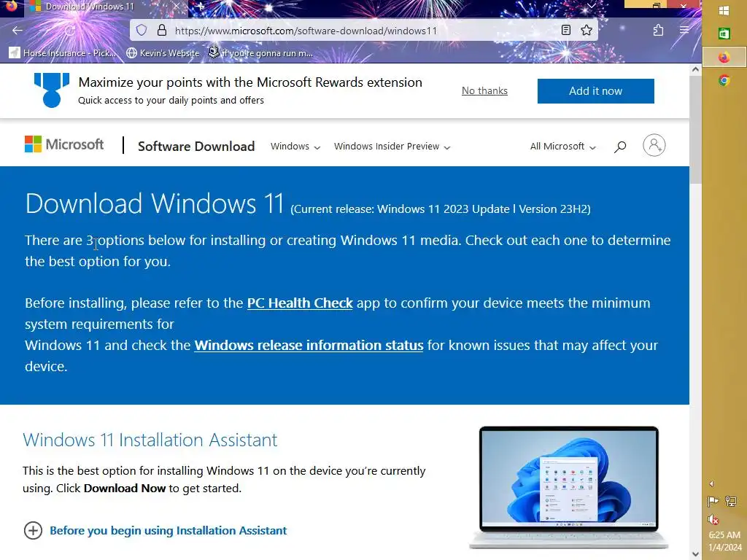The height and width of the screenshot is (560, 747).
Task: Open the clock showing 6:25 AM
Action: (724, 535)
